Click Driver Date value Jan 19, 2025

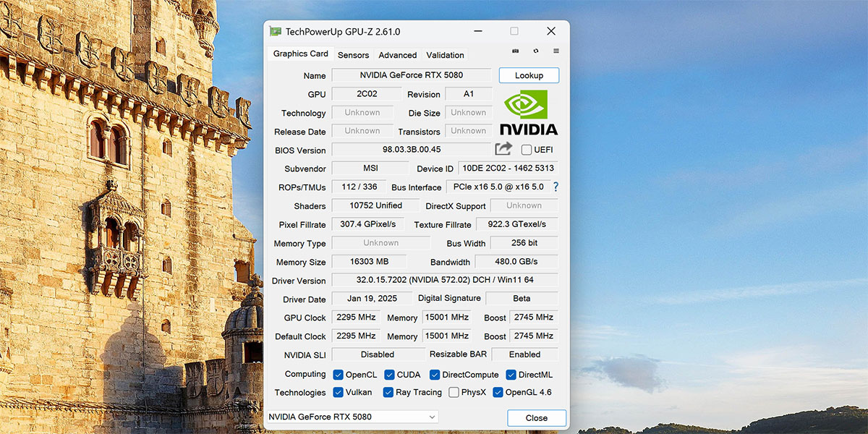point(372,299)
